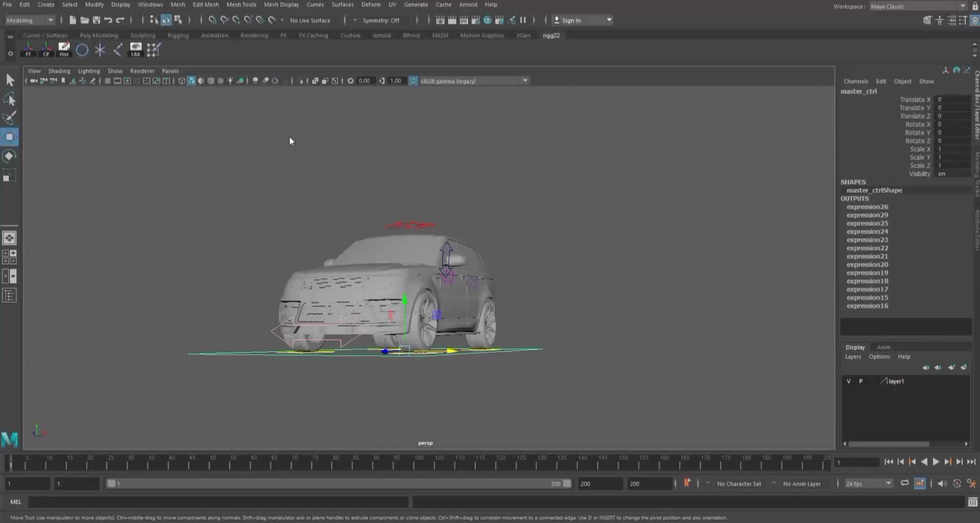Open the Modeling menu set dropdown
The width and height of the screenshot is (980, 523).
point(29,20)
